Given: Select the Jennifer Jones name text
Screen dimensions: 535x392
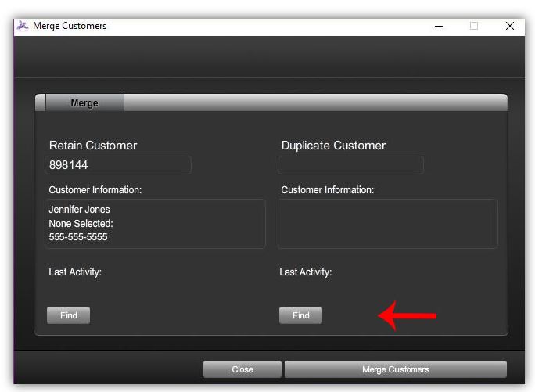Looking at the screenshot, I should tap(79, 210).
